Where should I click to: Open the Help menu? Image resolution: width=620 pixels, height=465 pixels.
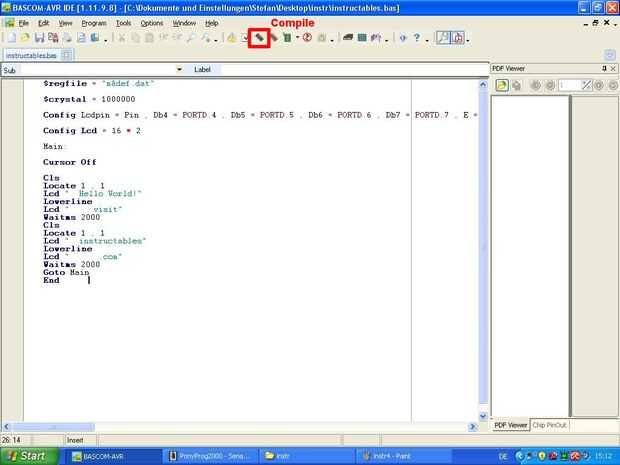click(212, 23)
